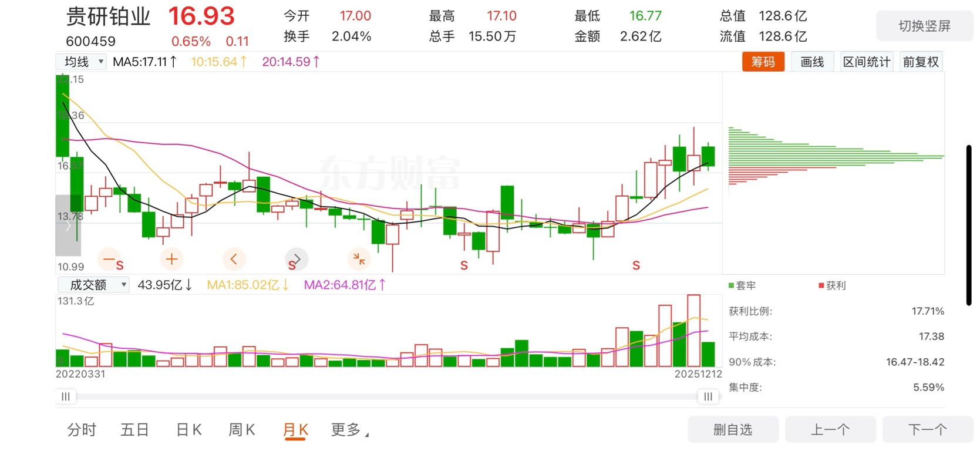Viewport: 980px width, 451px height.
Task: Tap the collapse arrows icon on the chart
Action: click(359, 259)
